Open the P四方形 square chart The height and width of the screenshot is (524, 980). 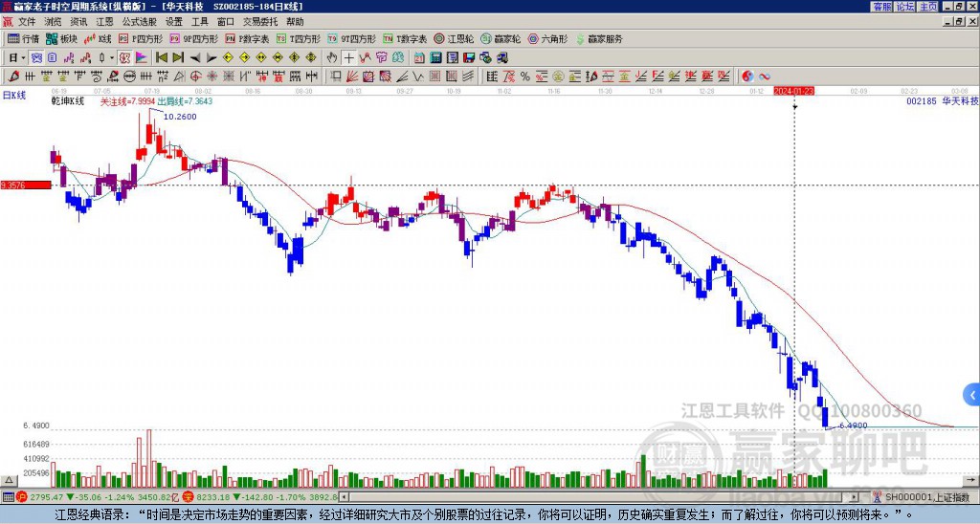pyautogui.click(x=141, y=38)
